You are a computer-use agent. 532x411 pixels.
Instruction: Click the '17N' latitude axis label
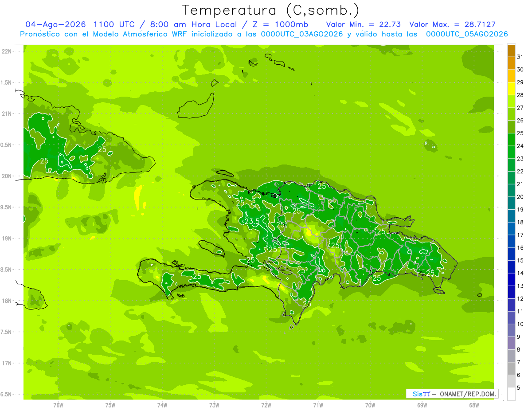6,363
